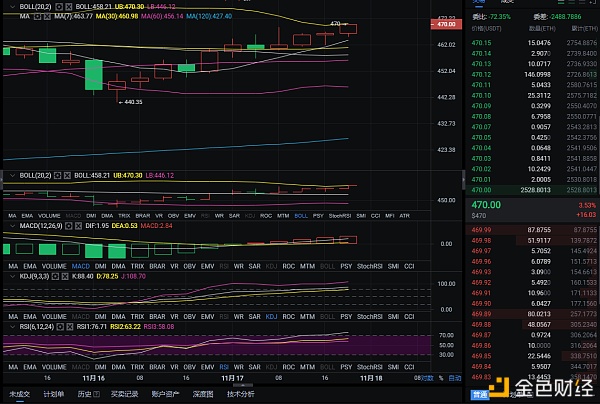
Task: Close the MACD(12,26,9) pane
Action: [x=78, y=226]
